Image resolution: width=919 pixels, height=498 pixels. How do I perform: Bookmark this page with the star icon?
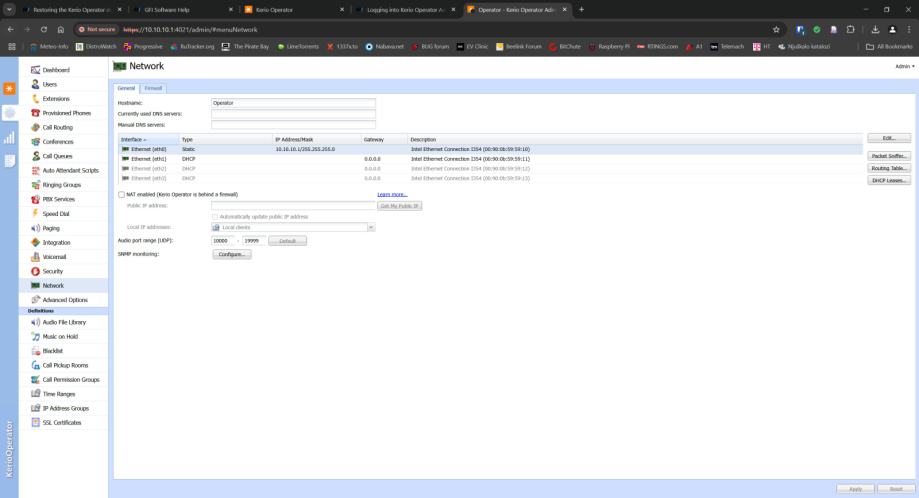point(776,29)
